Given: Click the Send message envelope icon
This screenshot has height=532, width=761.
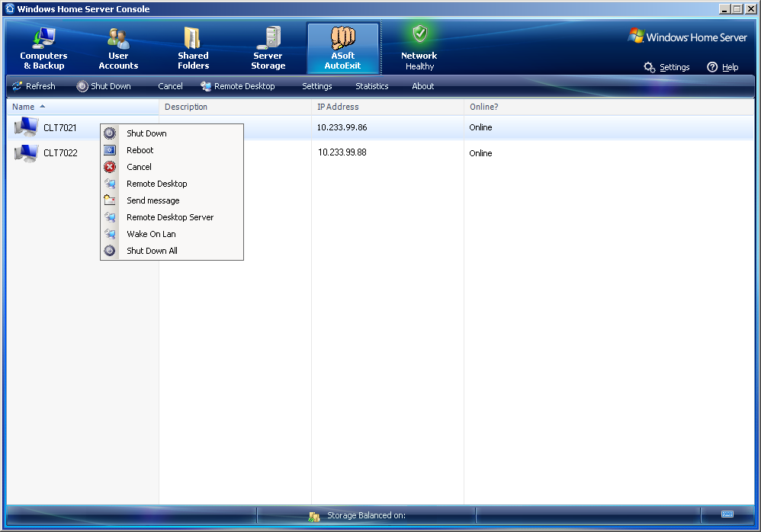Looking at the screenshot, I should click(110, 200).
